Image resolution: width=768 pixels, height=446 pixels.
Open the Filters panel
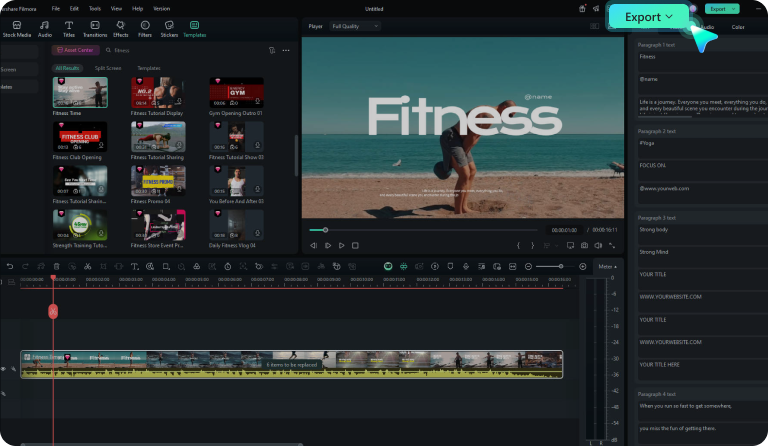(145, 29)
